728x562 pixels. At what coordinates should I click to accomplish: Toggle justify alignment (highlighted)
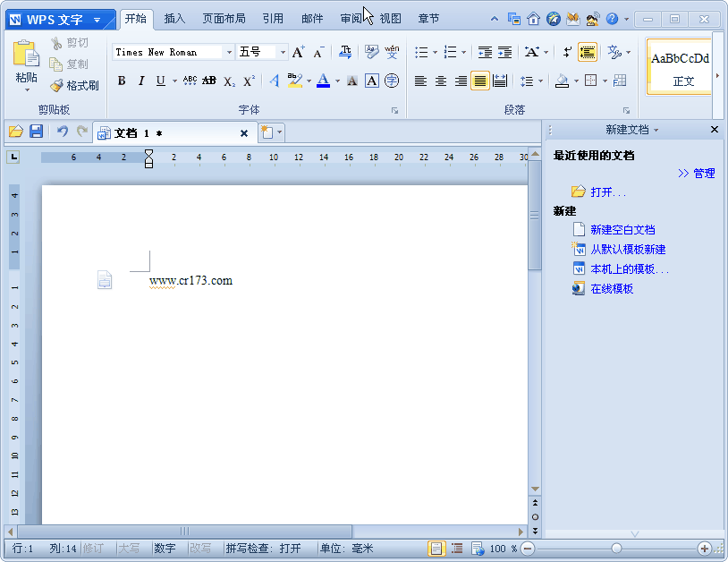click(480, 81)
